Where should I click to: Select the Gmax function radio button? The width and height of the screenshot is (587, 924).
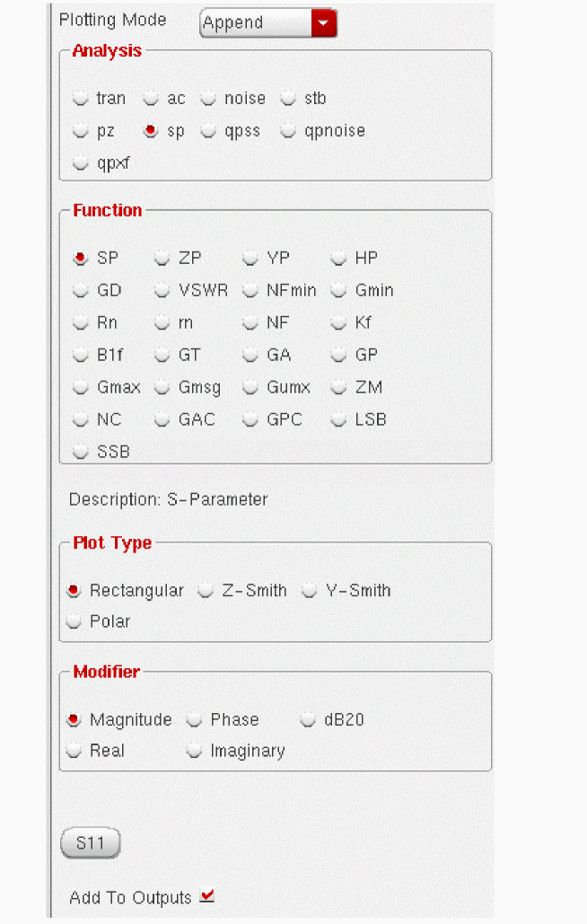point(82,388)
